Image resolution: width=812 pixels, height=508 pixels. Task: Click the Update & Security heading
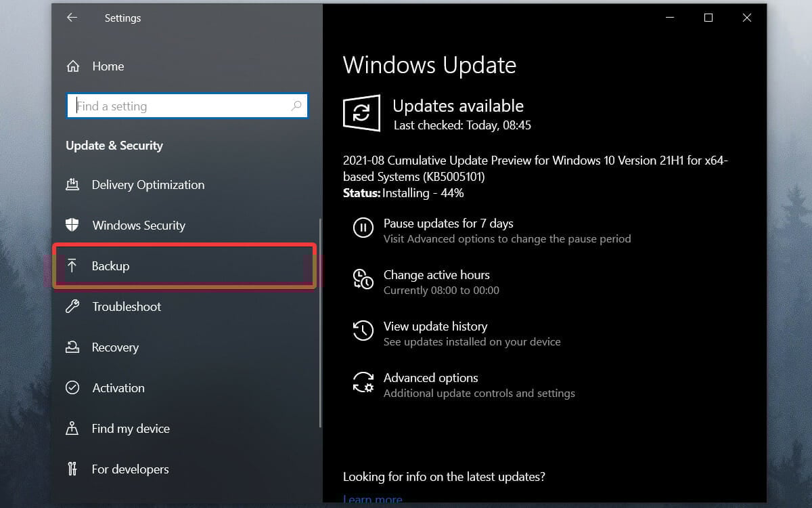114,146
